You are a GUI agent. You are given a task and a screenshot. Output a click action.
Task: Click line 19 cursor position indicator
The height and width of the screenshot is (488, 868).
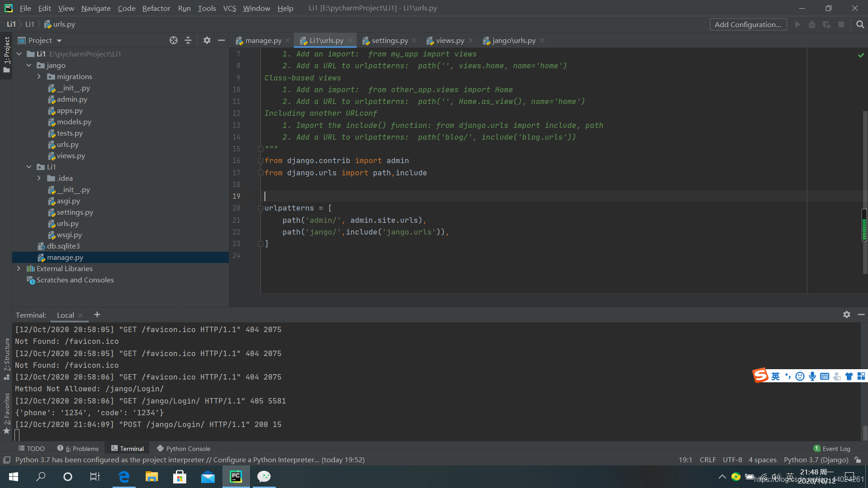[685, 460]
